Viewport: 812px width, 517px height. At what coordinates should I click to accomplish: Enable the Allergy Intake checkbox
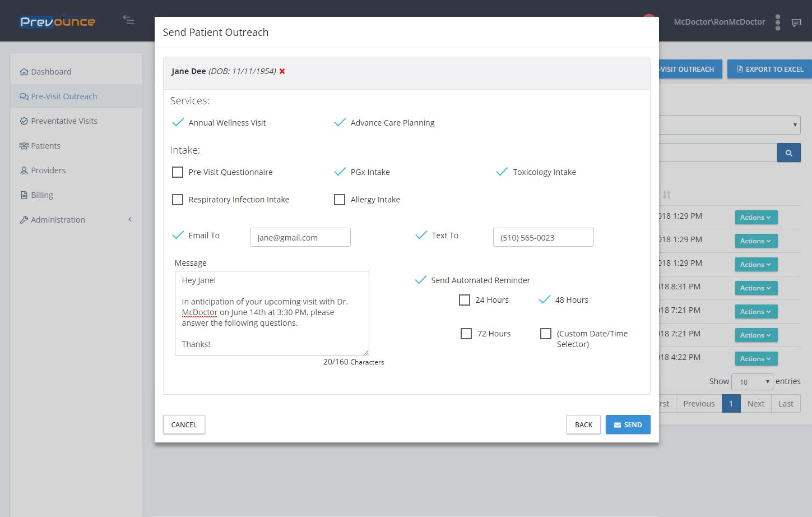click(340, 200)
